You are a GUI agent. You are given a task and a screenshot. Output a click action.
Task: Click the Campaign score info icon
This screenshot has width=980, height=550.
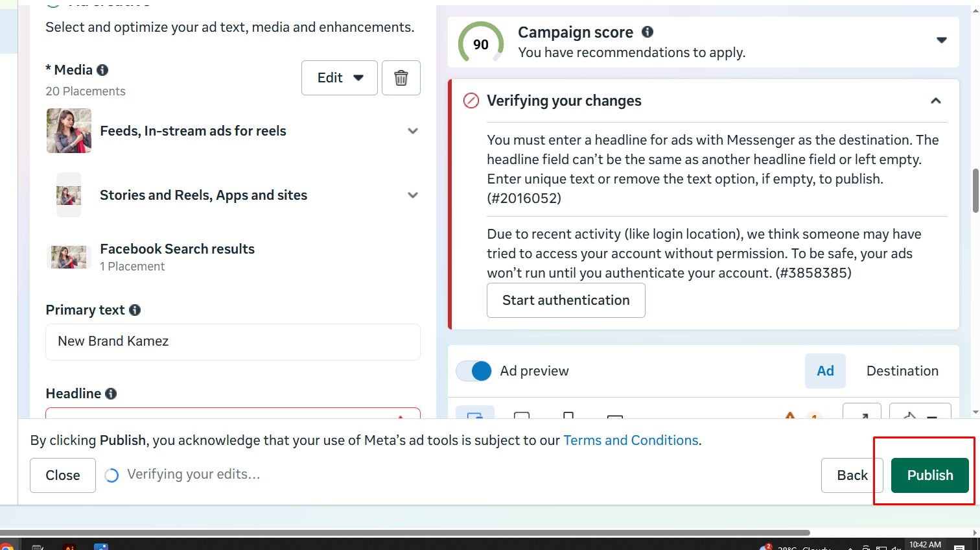647,32
